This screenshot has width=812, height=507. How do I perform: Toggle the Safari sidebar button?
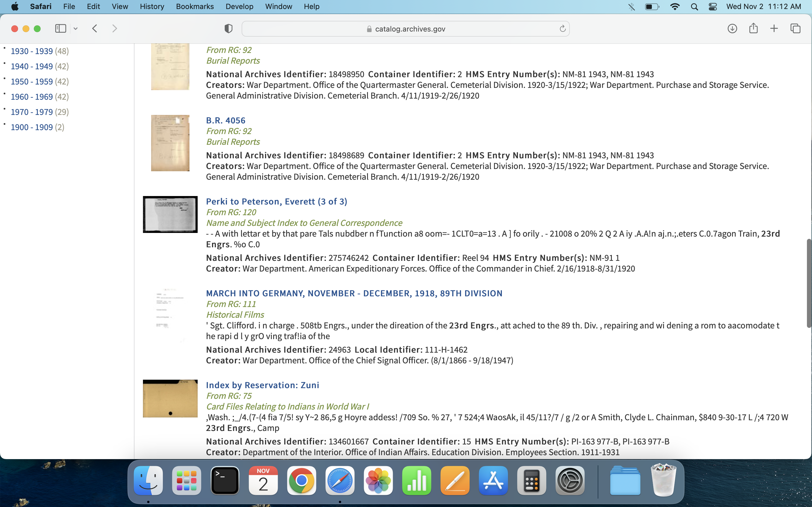click(60, 28)
